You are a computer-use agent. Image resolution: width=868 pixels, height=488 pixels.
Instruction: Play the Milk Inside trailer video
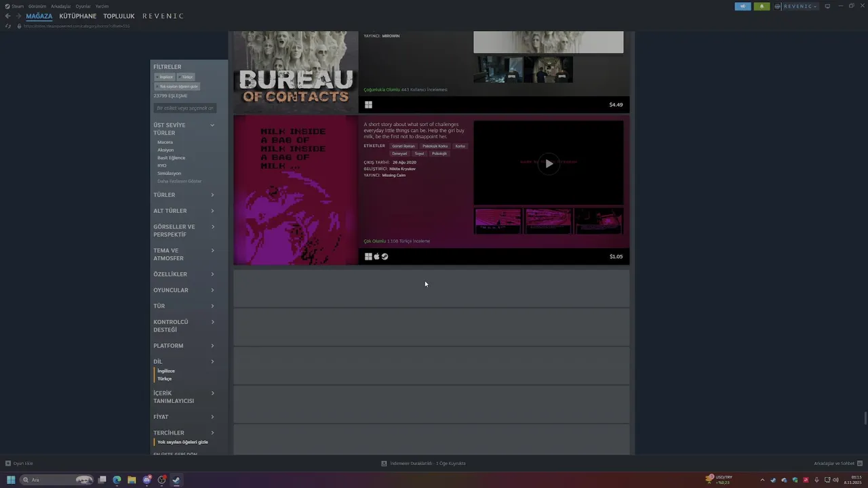(549, 163)
